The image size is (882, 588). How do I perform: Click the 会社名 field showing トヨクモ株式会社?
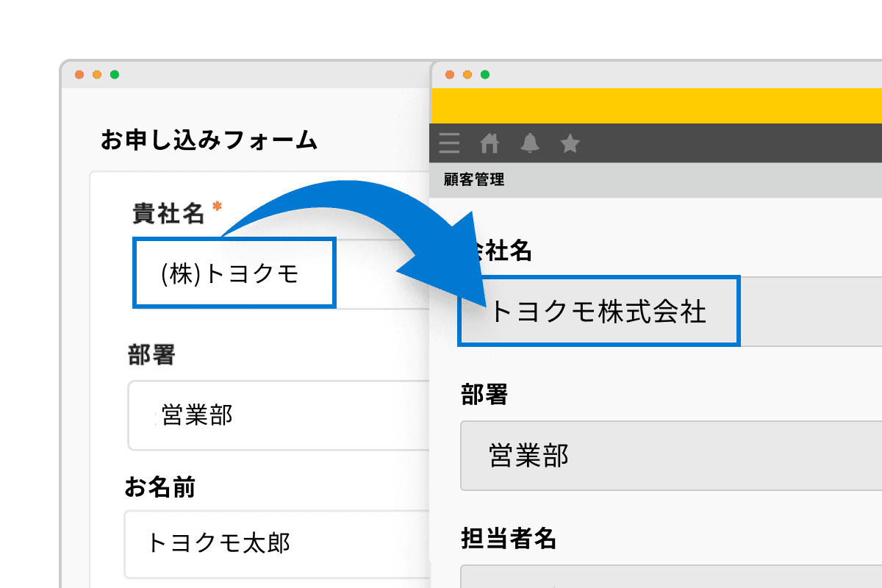click(598, 312)
